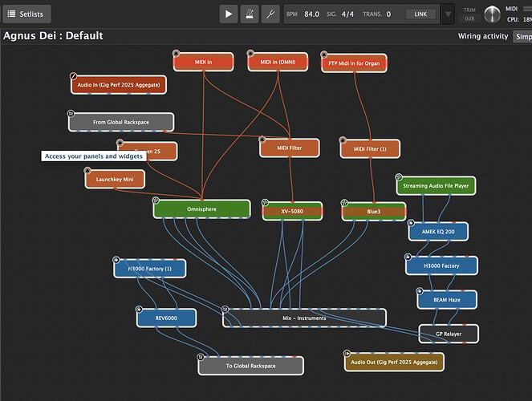Select the BEAM Haze block
Viewport: 532px width, 401px height.
pyautogui.click(x=447, y=300)
